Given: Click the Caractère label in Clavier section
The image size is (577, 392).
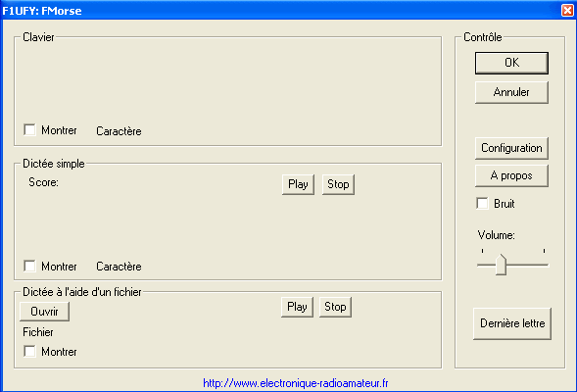Looking at the screenshot, I should [x=119, y=131].
